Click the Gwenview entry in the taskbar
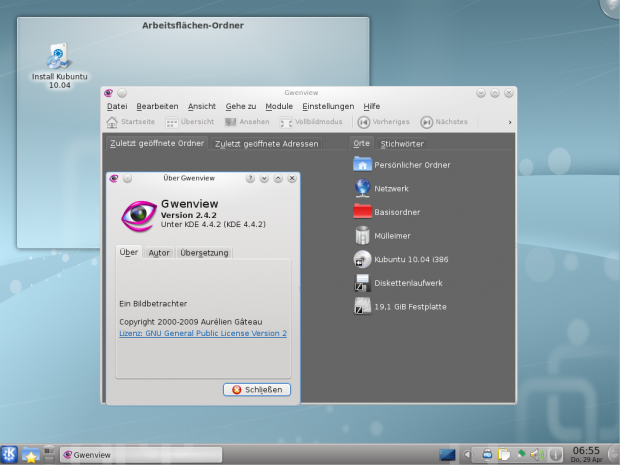The image size is (620, 465). (x=140, y=455)
